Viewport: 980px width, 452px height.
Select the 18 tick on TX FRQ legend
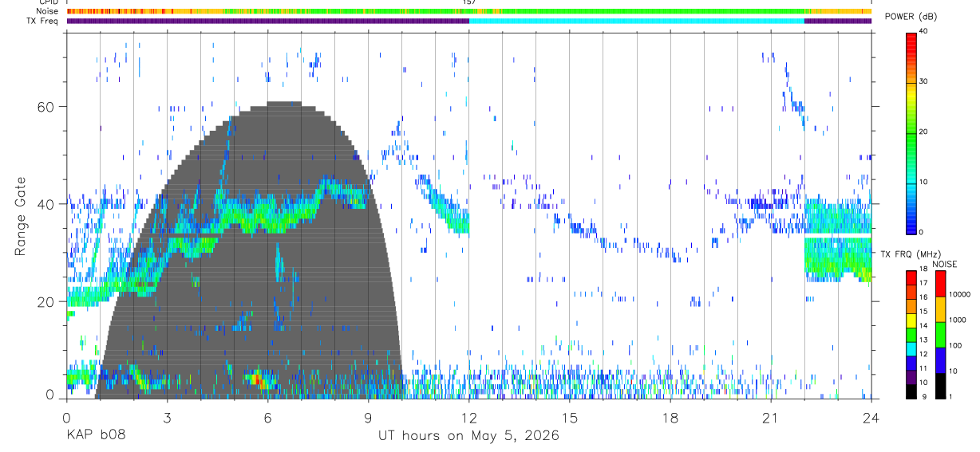pos(923,269)
